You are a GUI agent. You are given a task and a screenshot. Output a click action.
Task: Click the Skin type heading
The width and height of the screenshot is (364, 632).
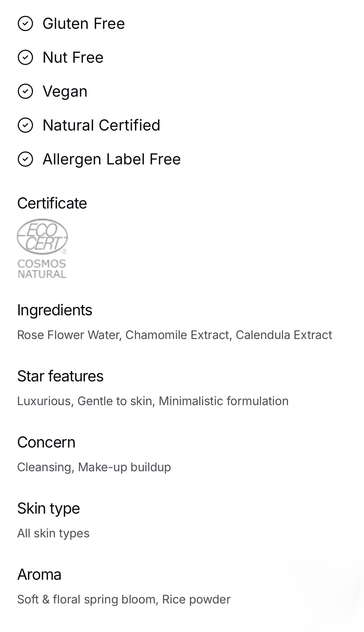coord(49,508)
